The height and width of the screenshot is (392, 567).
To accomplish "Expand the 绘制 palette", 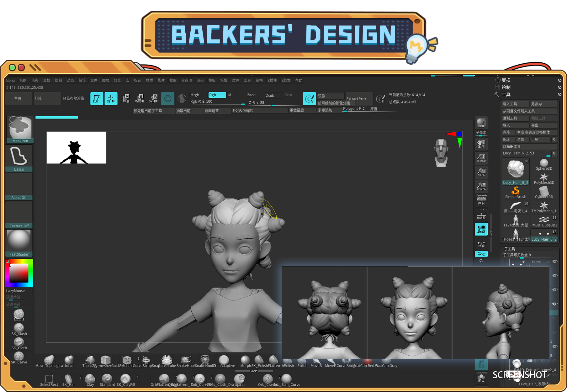I will point(506,87).
